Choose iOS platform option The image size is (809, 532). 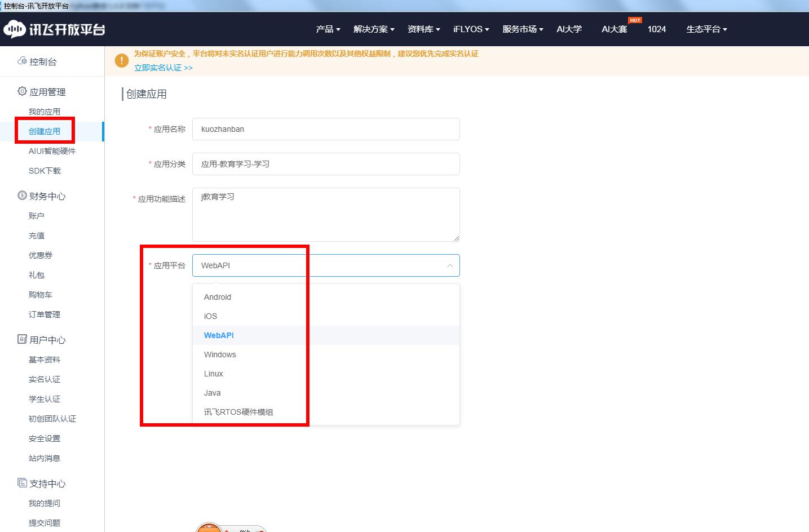point(326,316)
